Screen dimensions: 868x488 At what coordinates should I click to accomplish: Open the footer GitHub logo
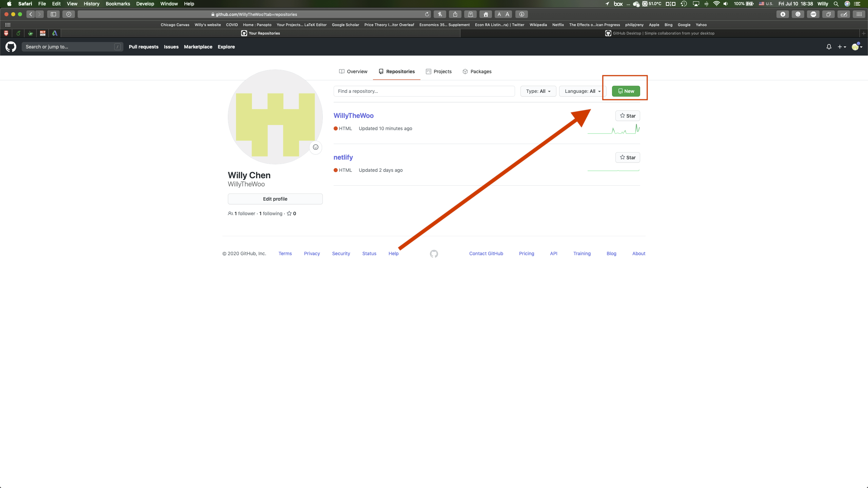coord(434,254)
